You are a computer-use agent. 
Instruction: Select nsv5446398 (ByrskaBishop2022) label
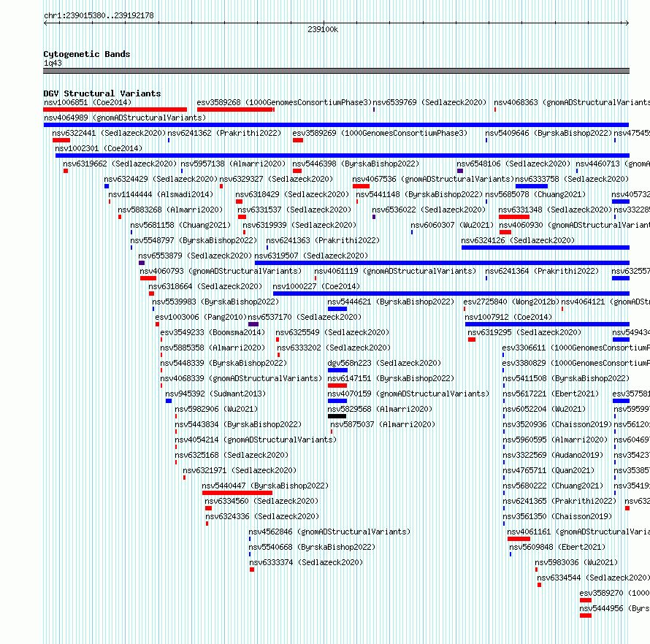click(x=356, y=164)
